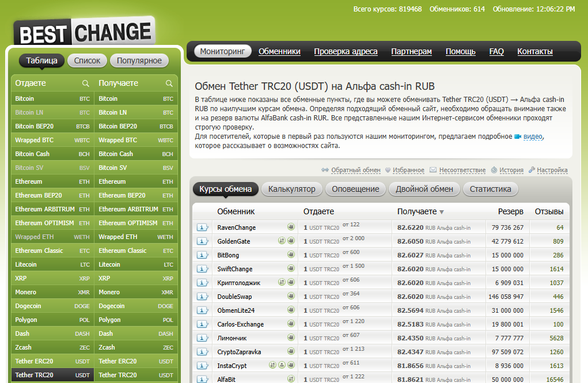Sort table by Резерв column header
The height and width of the screenshot is (383, 588).
(510, 211)
